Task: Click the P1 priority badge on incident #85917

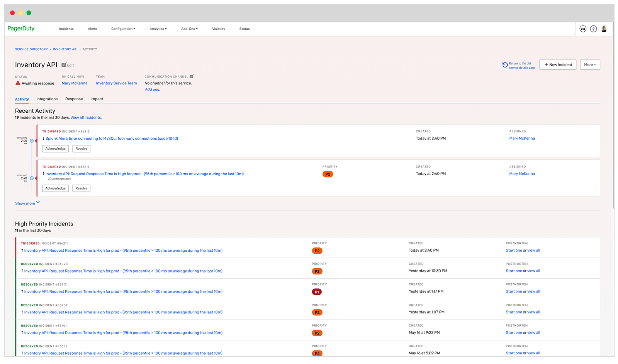Action: (317, 292)
